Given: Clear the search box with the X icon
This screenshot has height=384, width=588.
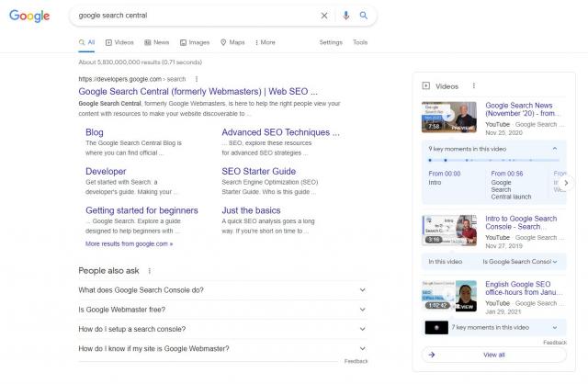Looking at the screenshot, I should (323, 16).
